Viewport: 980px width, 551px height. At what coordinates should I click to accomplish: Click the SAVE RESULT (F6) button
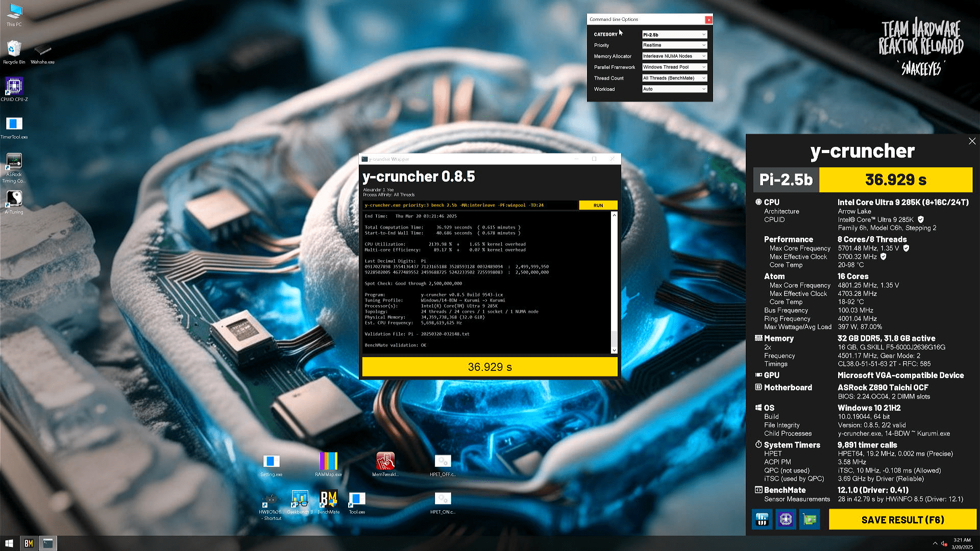click(x=902, y=520)
